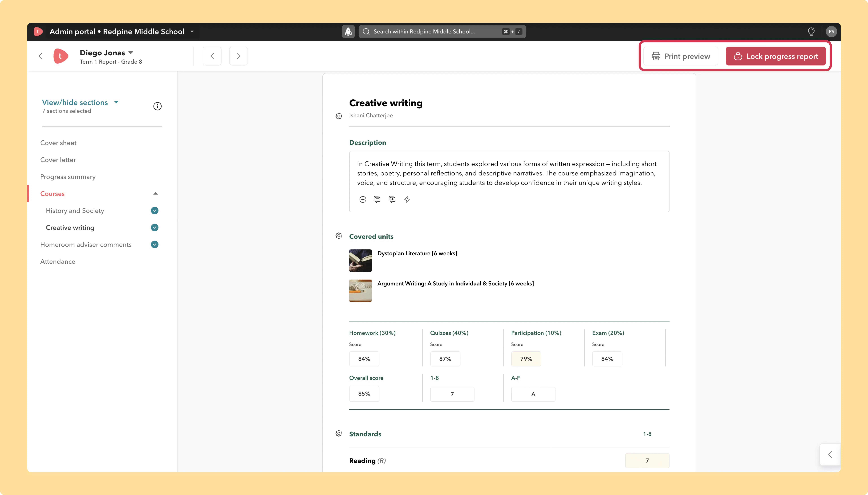Click the Reading (R) standard label
Screen dimensions: 868x495
[x=368, y=461]
